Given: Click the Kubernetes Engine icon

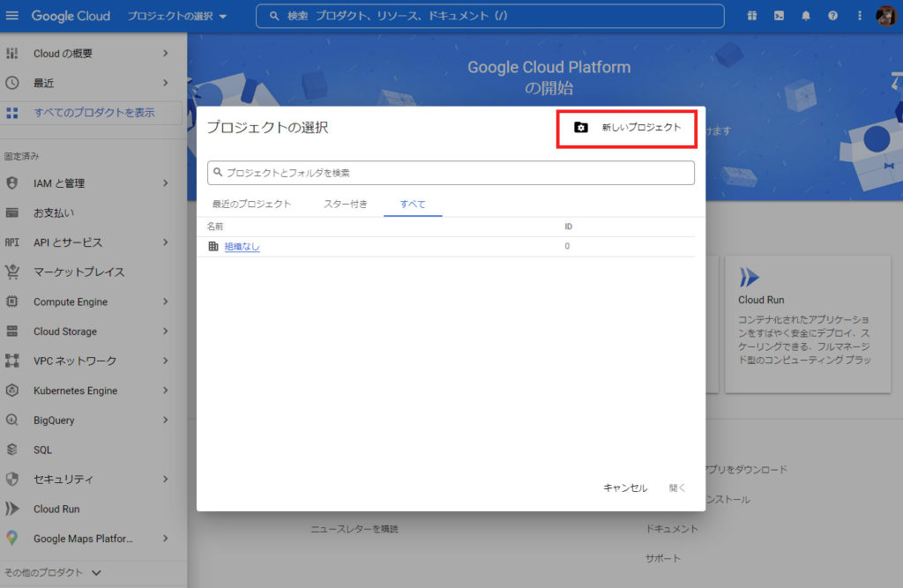Looking at the screenshot, I should point(12,391).
